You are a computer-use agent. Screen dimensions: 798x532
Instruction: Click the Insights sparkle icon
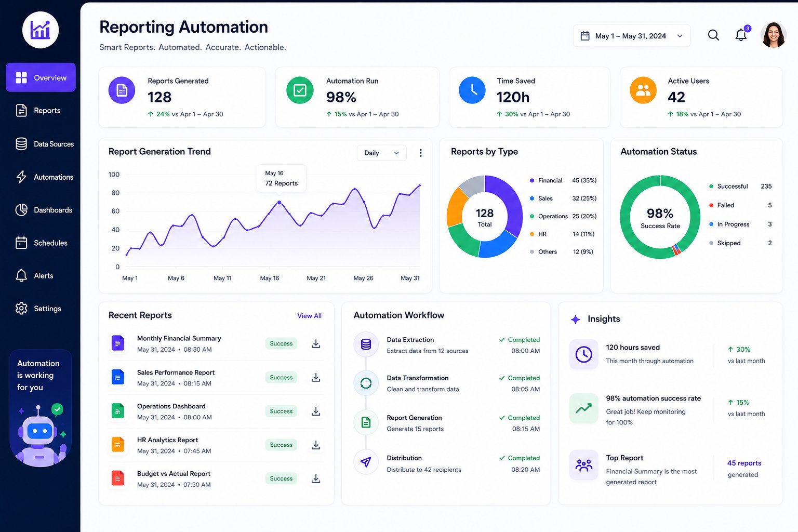(575, 320)
